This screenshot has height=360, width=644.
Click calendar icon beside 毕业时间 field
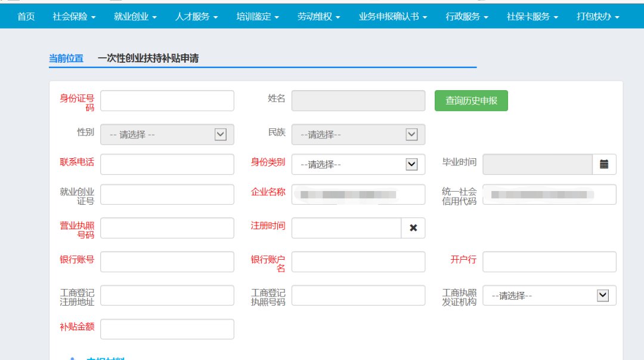604,164
